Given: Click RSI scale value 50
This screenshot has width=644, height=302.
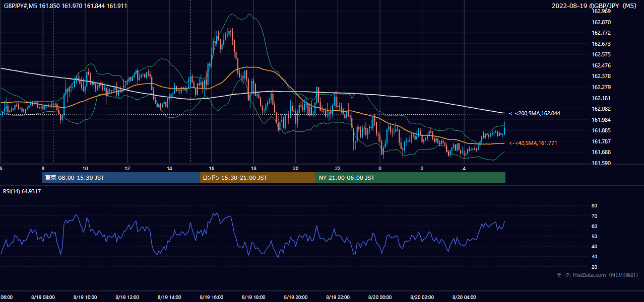Looking at the screenshot, I should click(594, 236).
